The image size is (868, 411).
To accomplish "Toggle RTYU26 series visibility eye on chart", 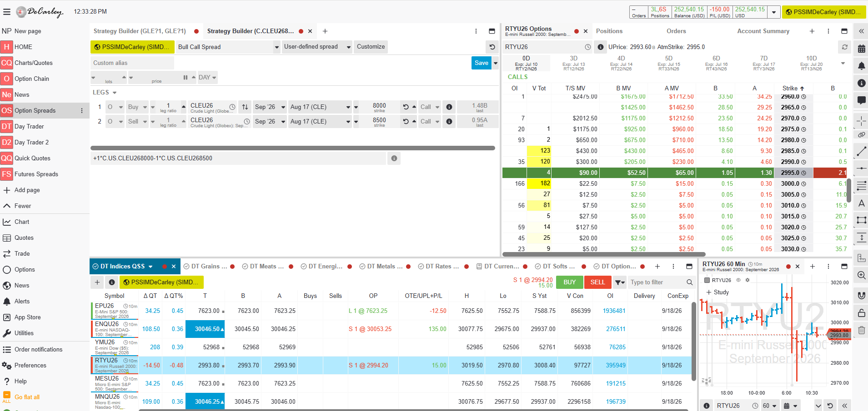I will [739, 280].
